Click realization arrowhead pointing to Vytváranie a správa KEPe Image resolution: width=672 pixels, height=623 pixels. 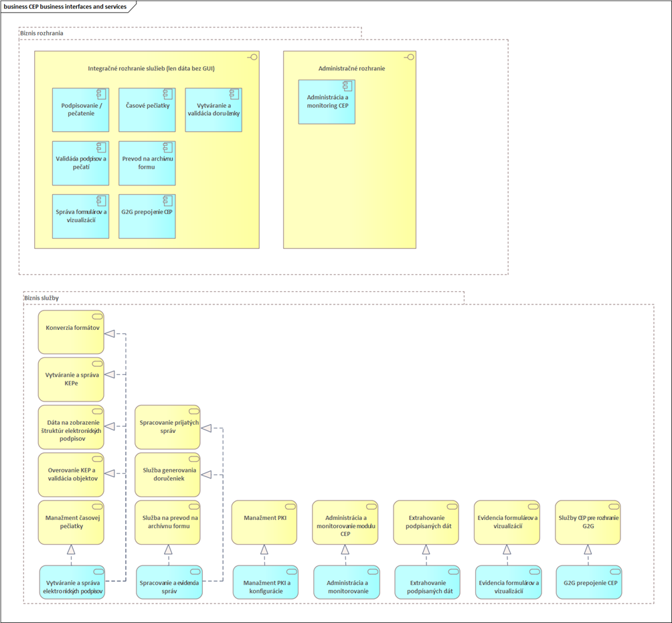(110, 374)
